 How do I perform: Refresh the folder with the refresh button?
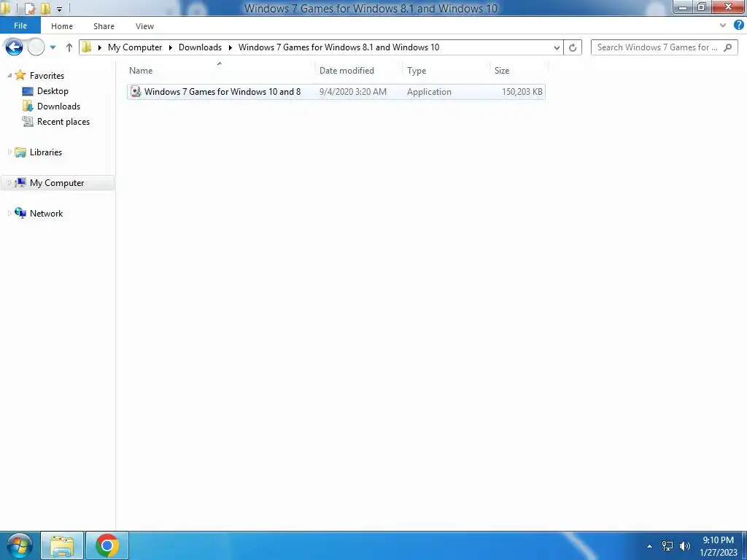[573, 47]
